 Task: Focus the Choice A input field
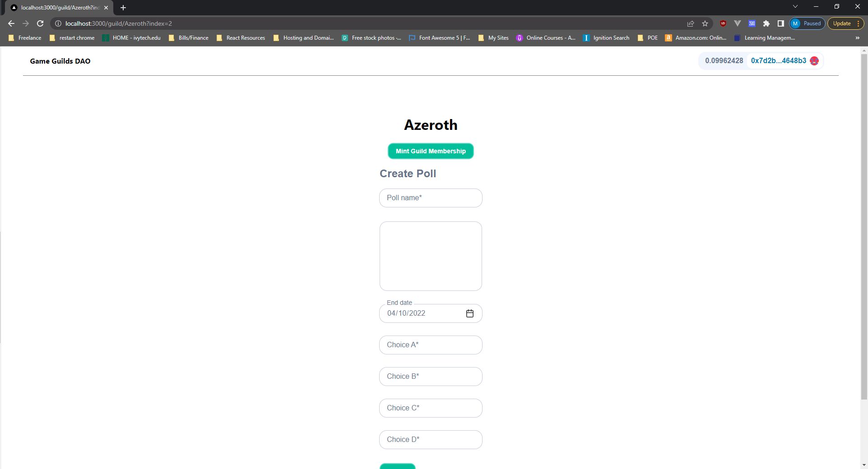(x=431, y=345)
